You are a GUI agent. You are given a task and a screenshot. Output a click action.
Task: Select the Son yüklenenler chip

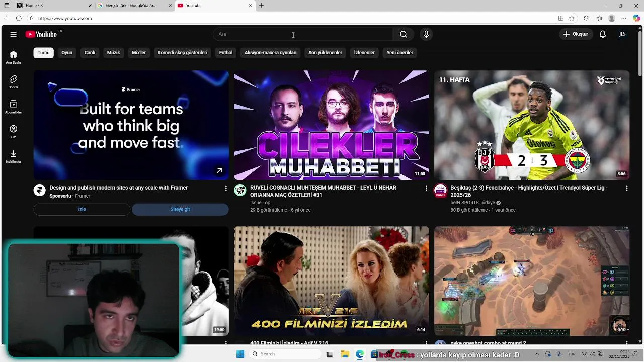326,53
